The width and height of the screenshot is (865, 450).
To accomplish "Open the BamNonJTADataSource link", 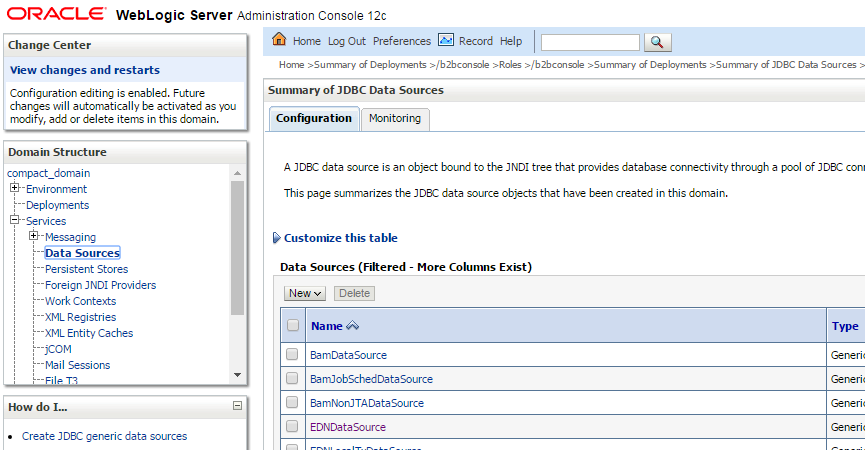I will (x=367, y=403).
